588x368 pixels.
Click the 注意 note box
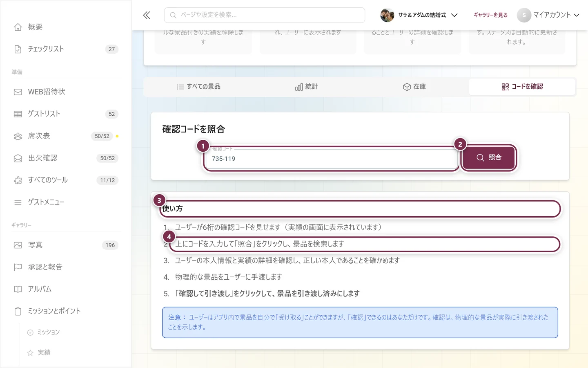pyautogui.click(x=360, y=323)
